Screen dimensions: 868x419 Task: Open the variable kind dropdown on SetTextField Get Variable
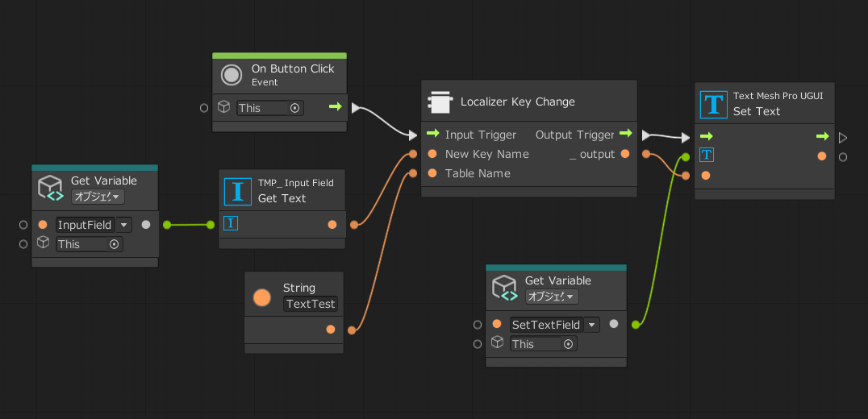click(552, 297)
